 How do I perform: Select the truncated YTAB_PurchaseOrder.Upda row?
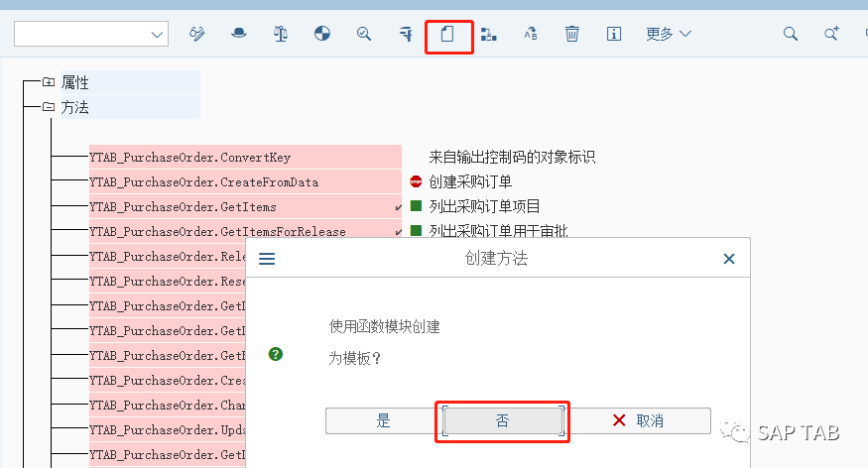[168, 430]
